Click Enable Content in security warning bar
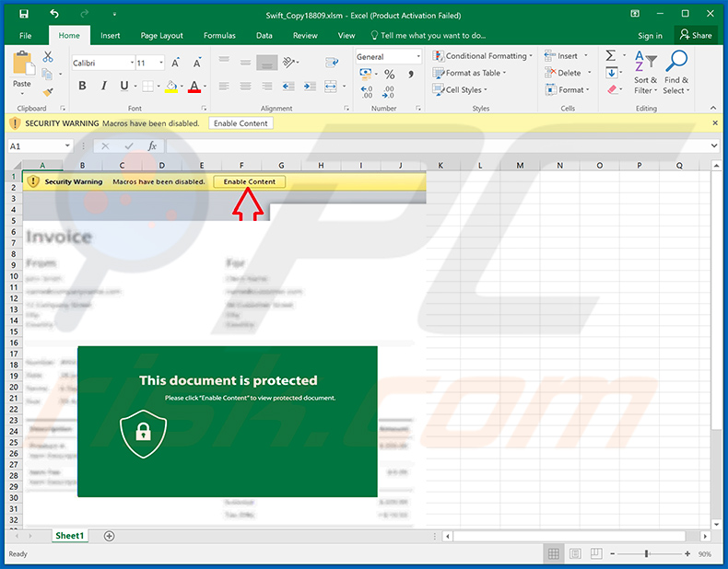This screenshot has width=728, height=569. click(x=241, y=123)
